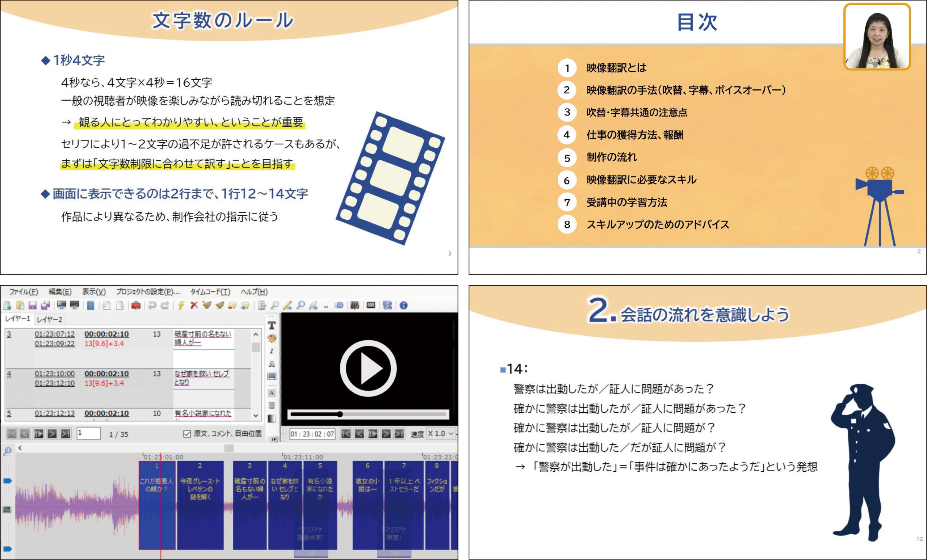The width and height of the screenshot is (927, 560).
Task: Open the プロジェクトの設定(P) menu
Action: (148, 291)
